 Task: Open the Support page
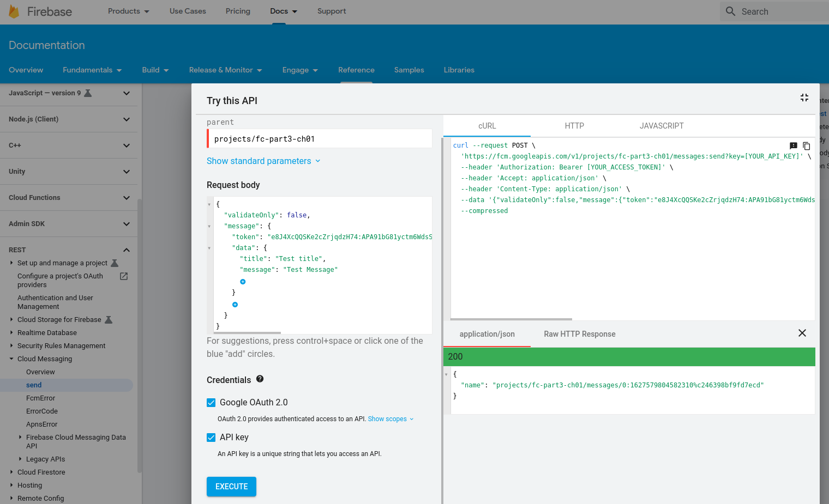[332, 11]
